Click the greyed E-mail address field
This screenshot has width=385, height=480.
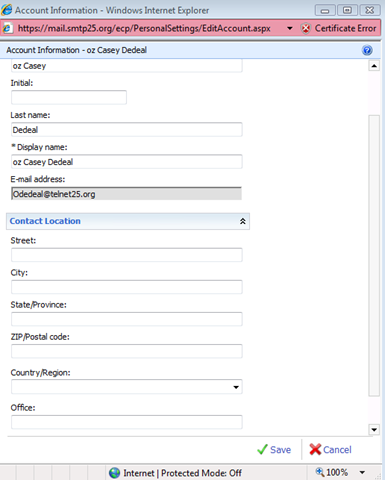coord(127,194)
